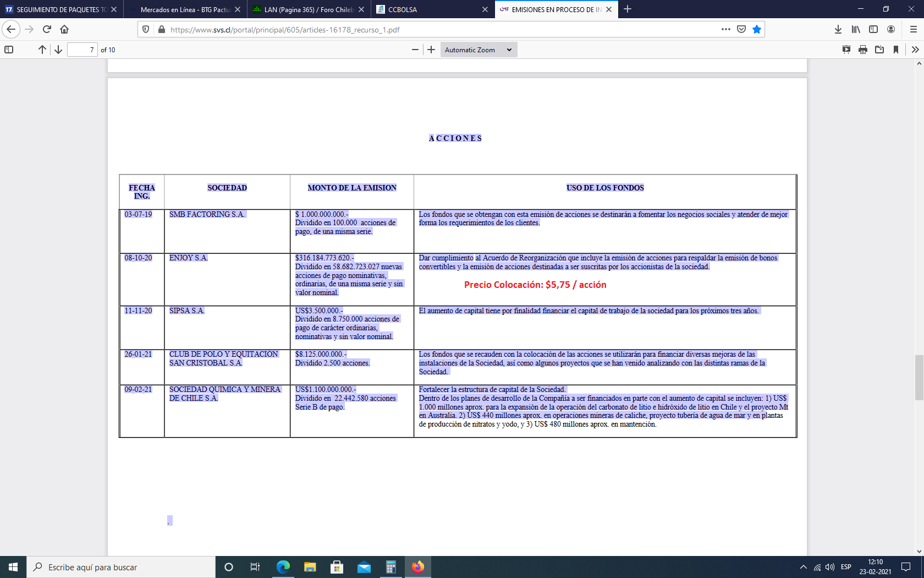The width and height of the screenshot is (924, 578).
Task: Open the browser home page
Action: click(64, 29)
